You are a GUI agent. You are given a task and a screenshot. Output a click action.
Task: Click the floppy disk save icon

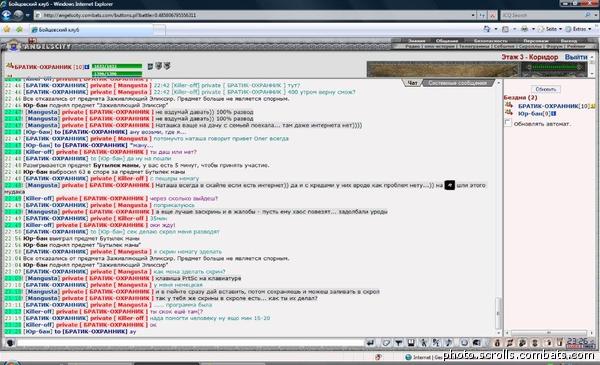[411, 342]
